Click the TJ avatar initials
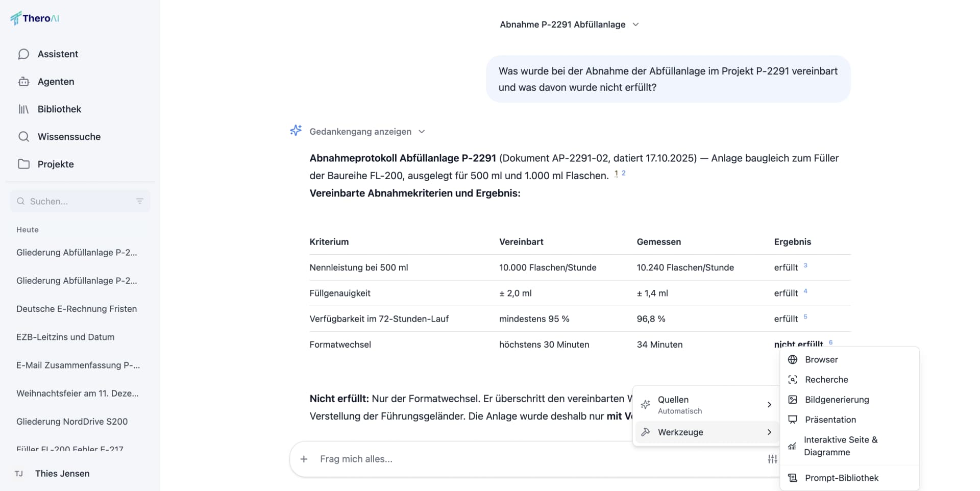Viewport: 980px width, 491px height. [19, 474]
